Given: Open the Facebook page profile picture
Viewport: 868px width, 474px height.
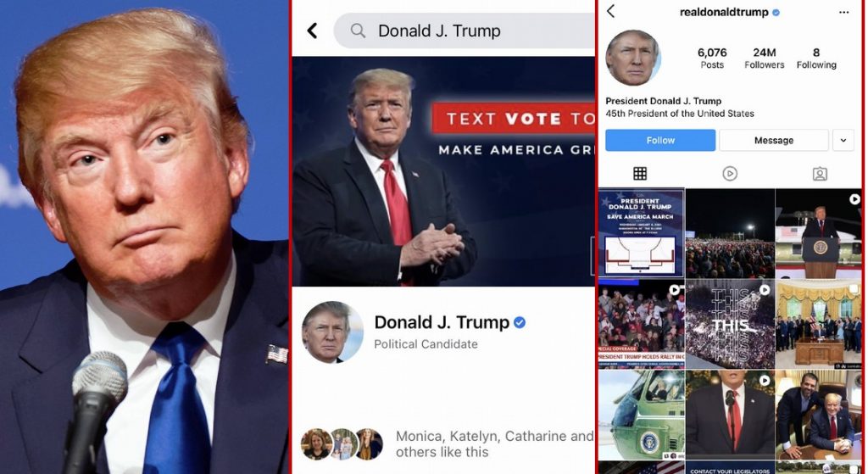Looking at the screenshot, I should pyautogui.click(x=332, y=332).
